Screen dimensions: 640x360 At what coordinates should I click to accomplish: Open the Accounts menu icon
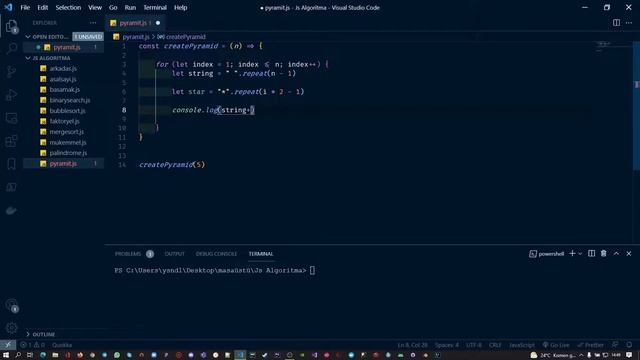(11, 305)
